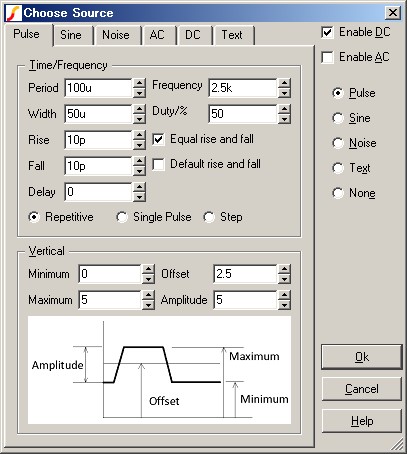Switch to the Noise tab

point(116,35)
